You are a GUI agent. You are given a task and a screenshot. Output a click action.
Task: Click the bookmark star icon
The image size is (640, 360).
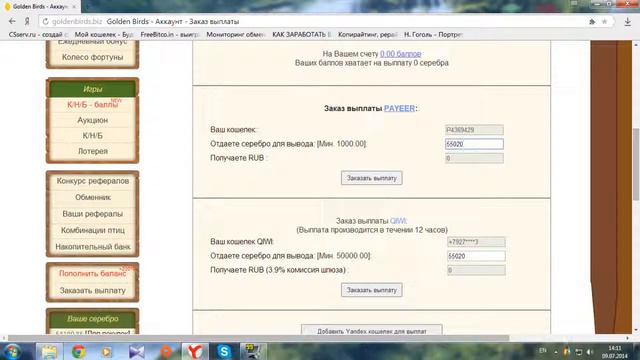point(604,21)
